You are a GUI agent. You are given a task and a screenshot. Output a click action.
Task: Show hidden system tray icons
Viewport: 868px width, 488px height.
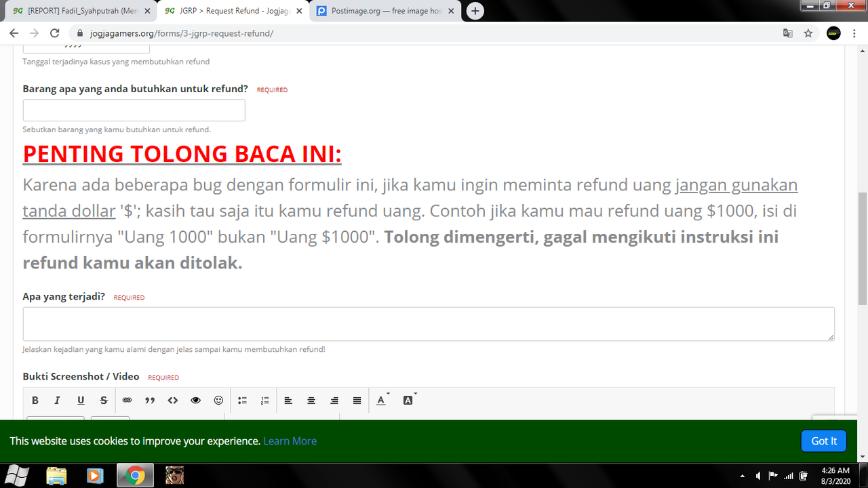pyautogui.click(x=743, y=476)
